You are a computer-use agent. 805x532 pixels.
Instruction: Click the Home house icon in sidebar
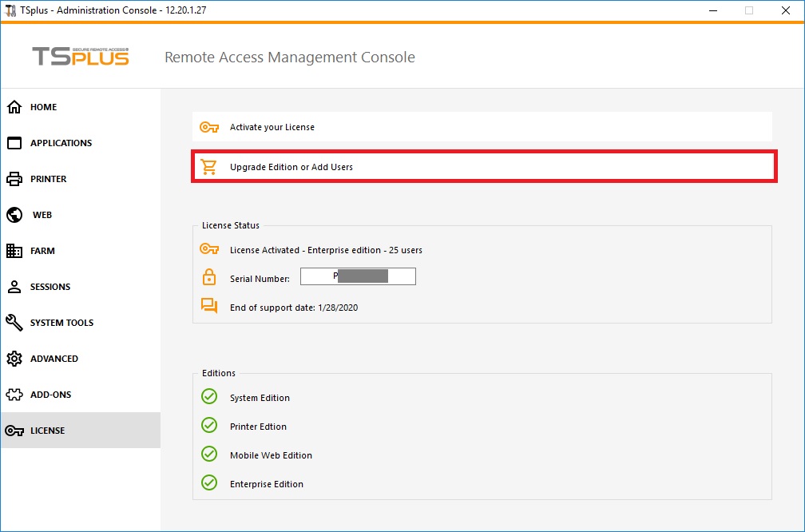(14, 107)
